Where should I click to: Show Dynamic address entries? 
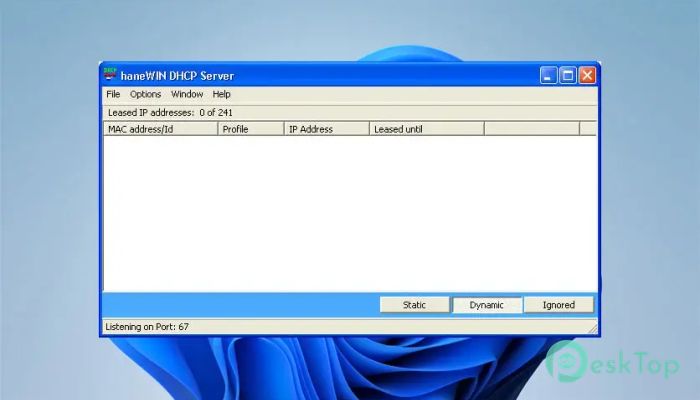pyautogui.click(x=487, y=305)
